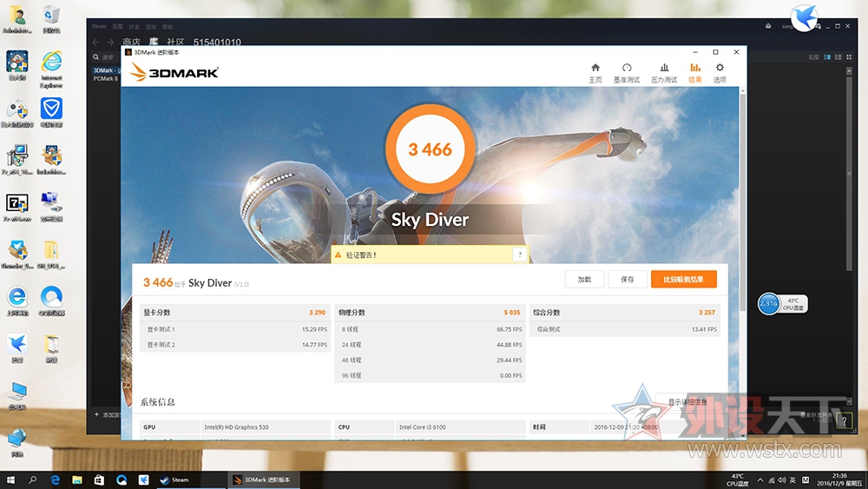This screenshot has height=489, width=868.
Task: Switch Steam library to detail view
Action: coord(827,57)
